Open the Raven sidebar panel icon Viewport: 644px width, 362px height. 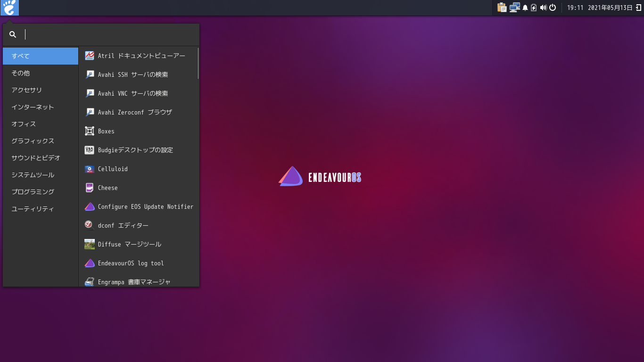click(638, 8)
